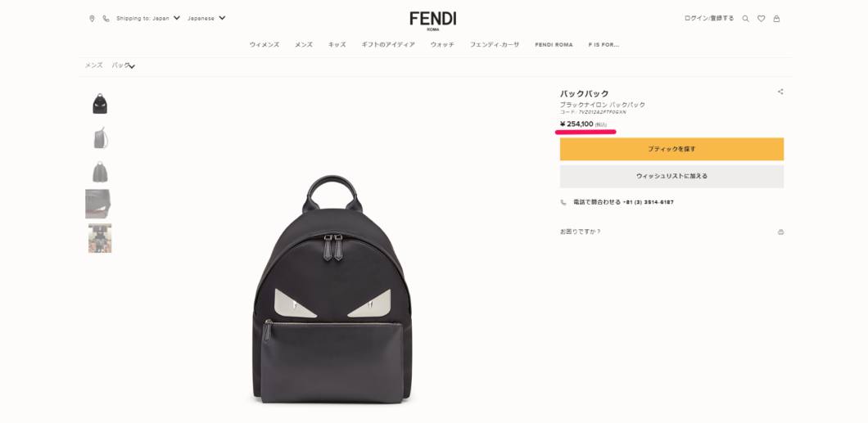Expand the Japanese language dropdown

206,18
